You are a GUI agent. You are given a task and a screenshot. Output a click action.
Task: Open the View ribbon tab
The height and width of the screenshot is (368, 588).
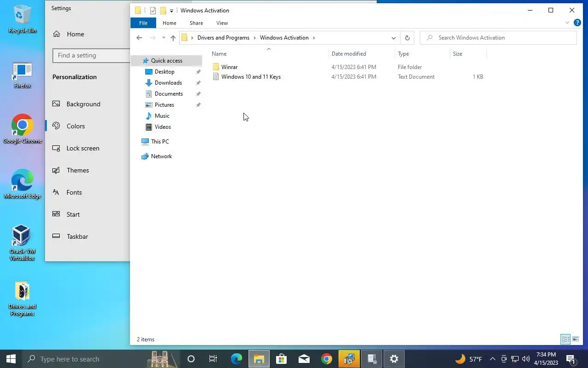[x=222, y=23]
